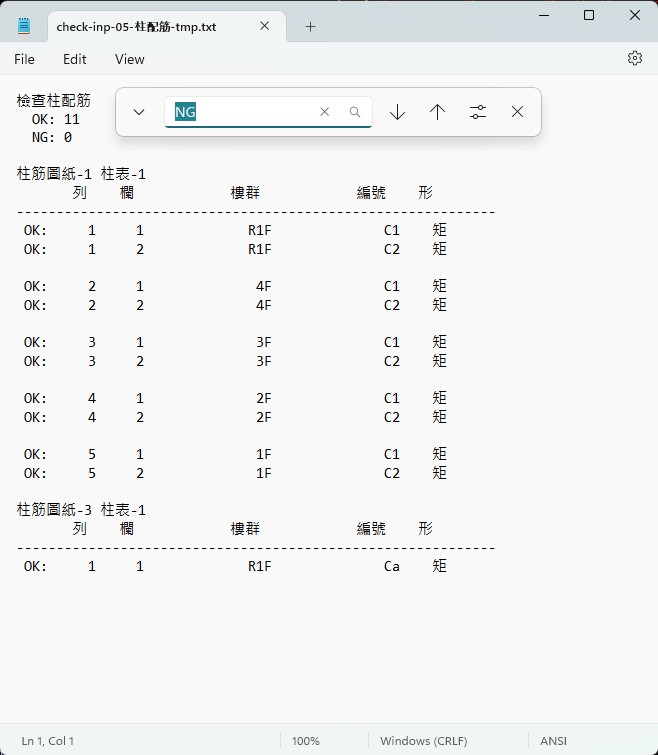Click 4F in the row 2 column 1 line
The width and height of the screenshot is (658, 755).
(x=263, y=286)
